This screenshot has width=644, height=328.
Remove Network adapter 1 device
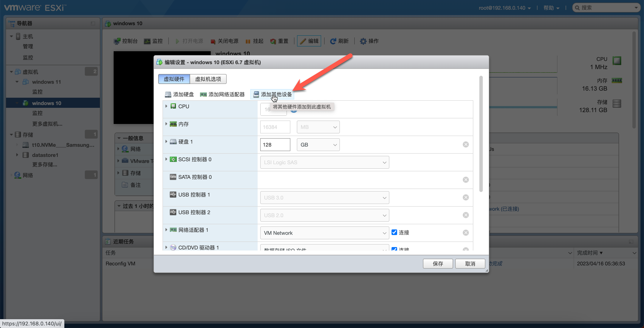(x=466, y=233)
